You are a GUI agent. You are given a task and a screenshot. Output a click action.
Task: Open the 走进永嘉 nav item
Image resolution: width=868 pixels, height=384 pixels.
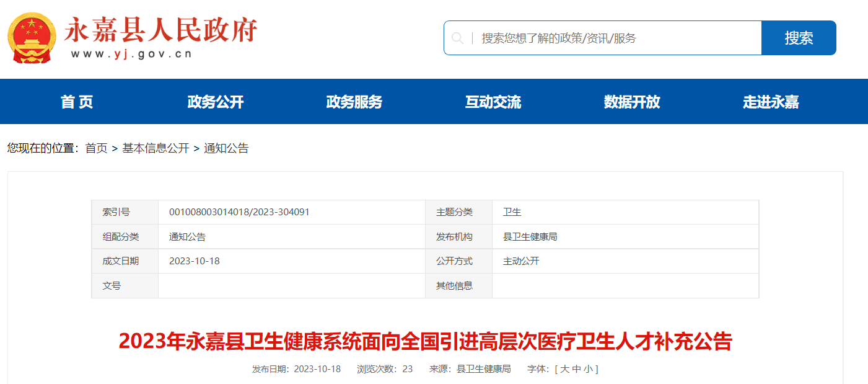(771, 102)
